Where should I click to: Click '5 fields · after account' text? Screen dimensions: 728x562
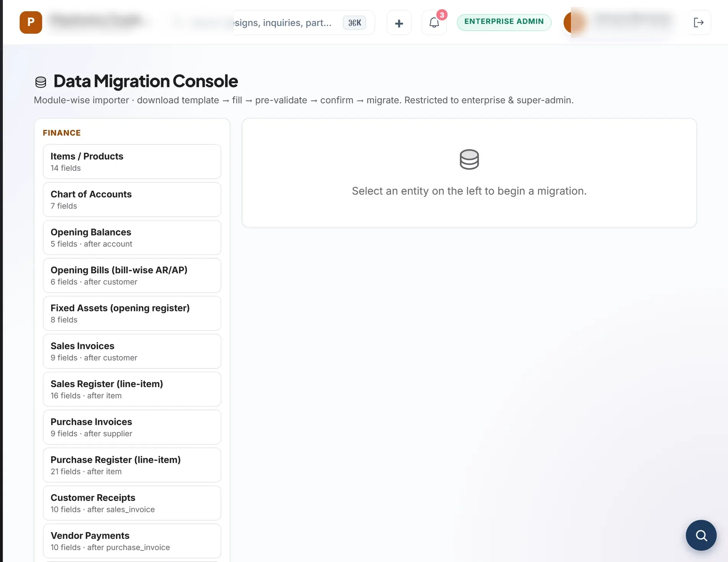[x=91, y=244]
